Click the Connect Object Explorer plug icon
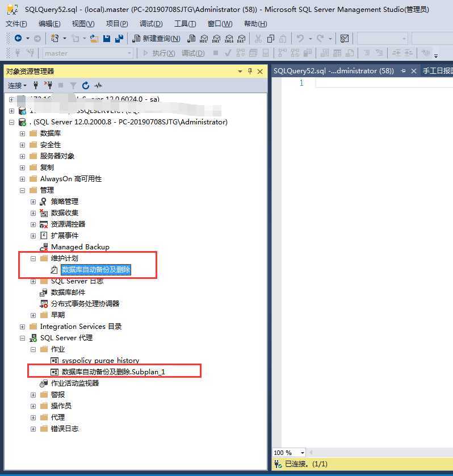The height and width of the screenshot is (476, 453). click(x=36, y=86)
